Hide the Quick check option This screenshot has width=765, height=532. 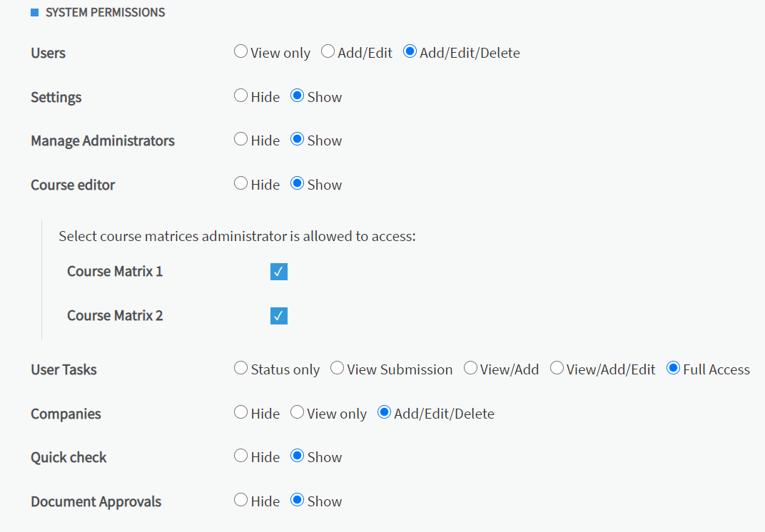coord(240,456)
